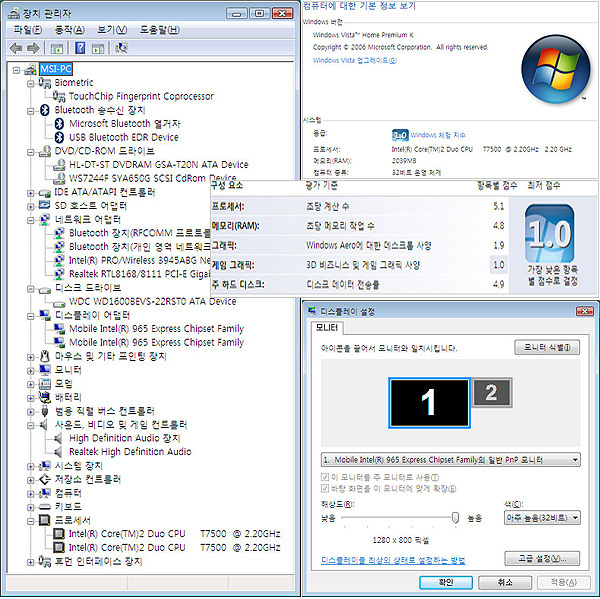The width and height of the screenshot is (600, 599).
Task: Collapse the MSI-PC root node
Action: pos(16,70)
